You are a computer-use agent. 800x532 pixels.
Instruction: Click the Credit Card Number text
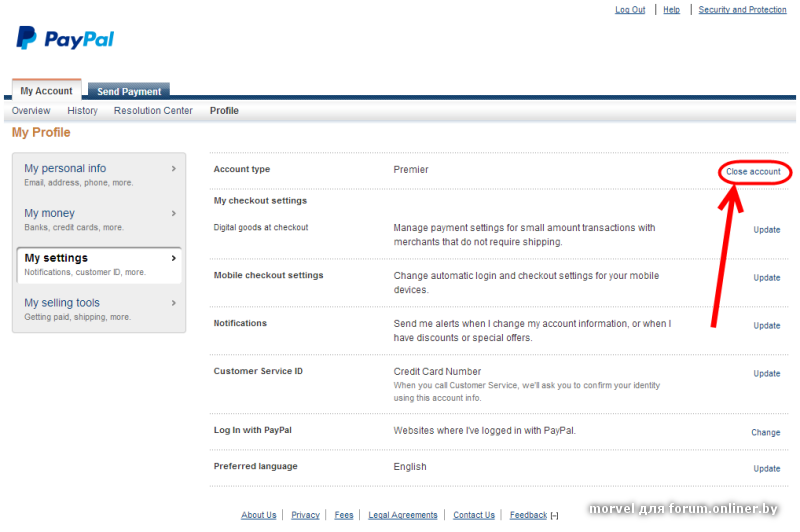pyautogui.click(x=437, y=372)
